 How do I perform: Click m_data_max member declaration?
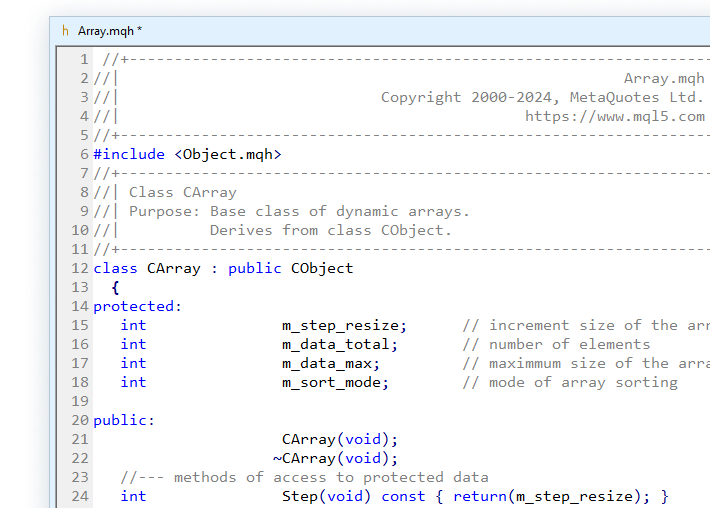(x=331, y=364)
